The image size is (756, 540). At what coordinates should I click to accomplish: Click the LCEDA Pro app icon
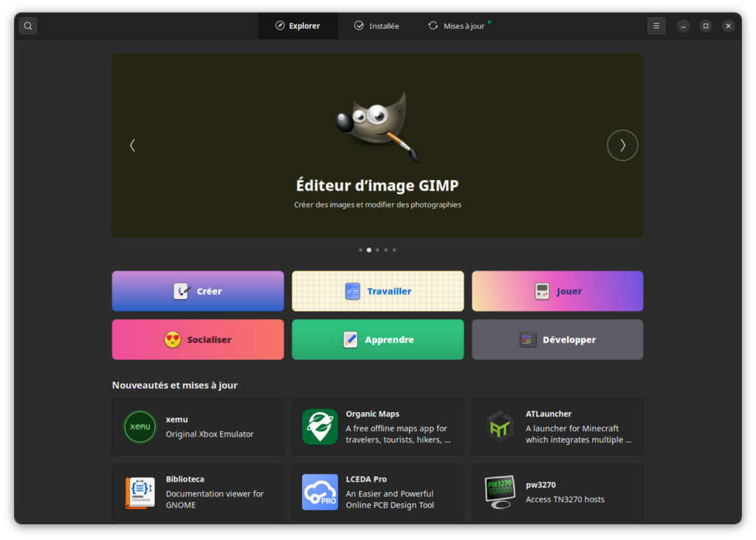tap(320, 492)
